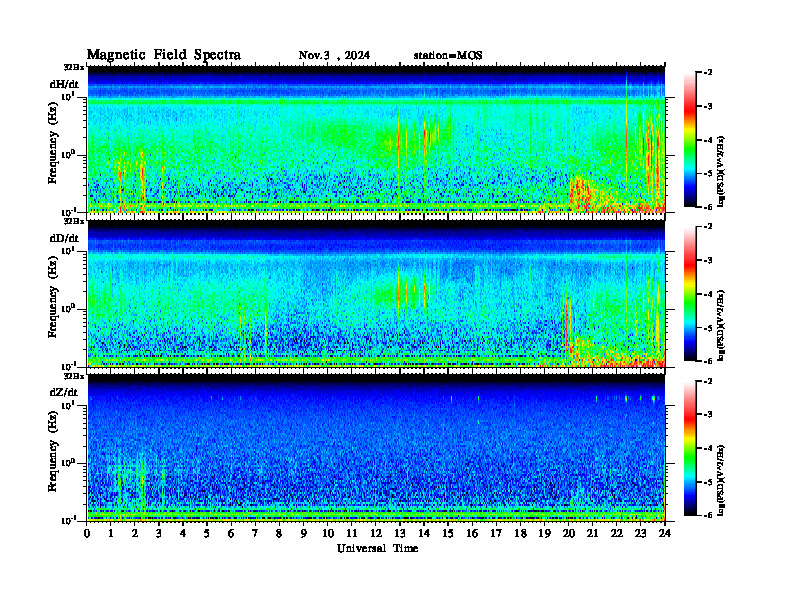Click the hour 14 tick label on the time axis
Image resolution: width=792 pixels, height=612 pixels.
point(424,533)
